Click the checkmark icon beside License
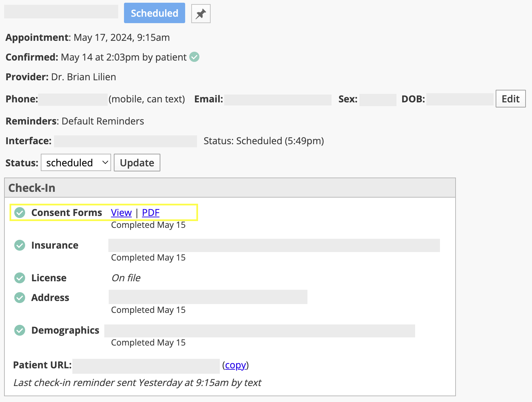532x402 pixels. [x=20, y=278]
